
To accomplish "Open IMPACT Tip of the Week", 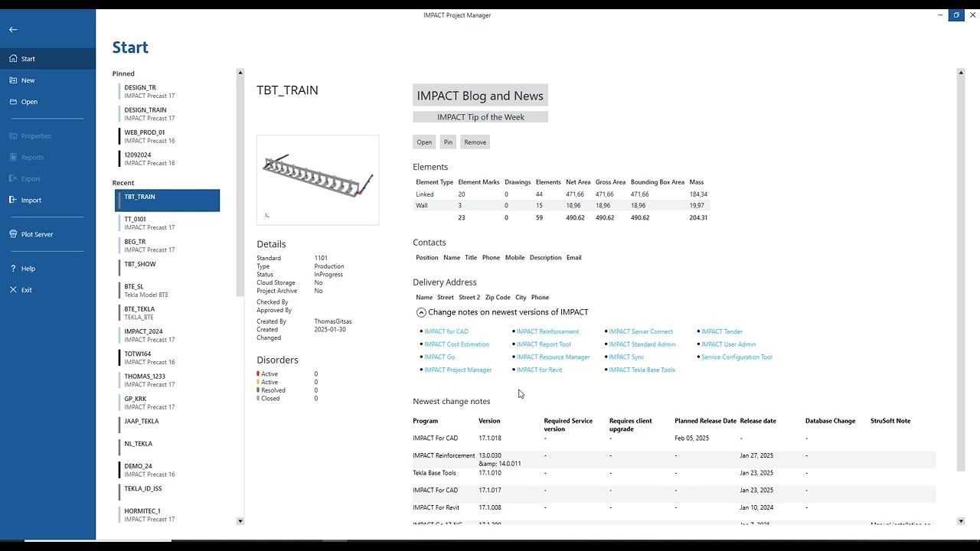I will [x=480, y=117].
